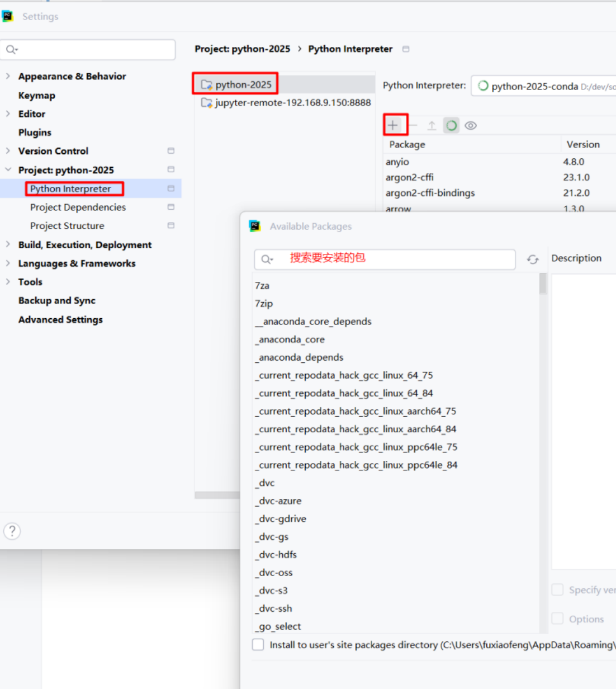
Task: Select the argon2-cffi package row
Action: (x=500, y=177)
